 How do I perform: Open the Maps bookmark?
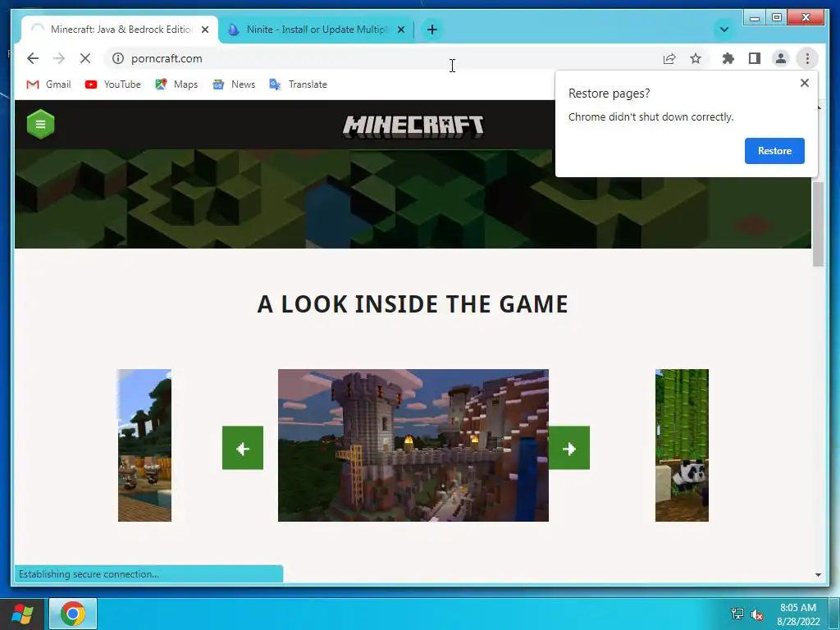point(176,84)
